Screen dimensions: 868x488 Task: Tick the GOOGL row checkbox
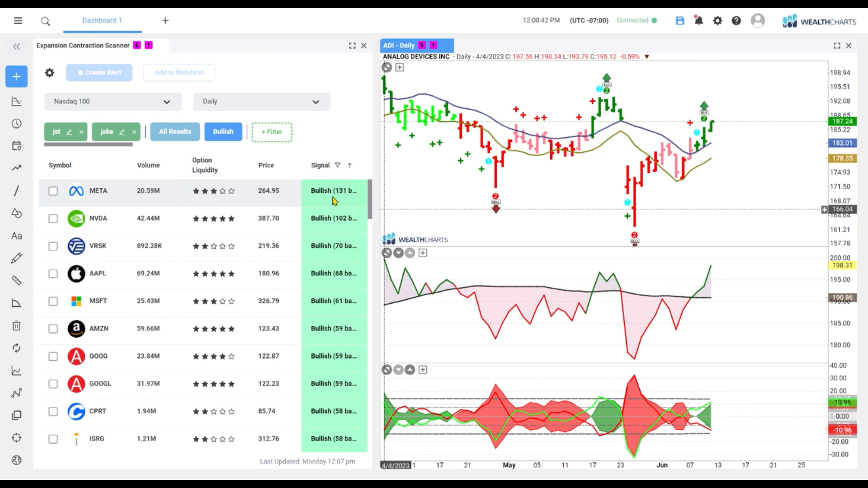tap(53, 384)
